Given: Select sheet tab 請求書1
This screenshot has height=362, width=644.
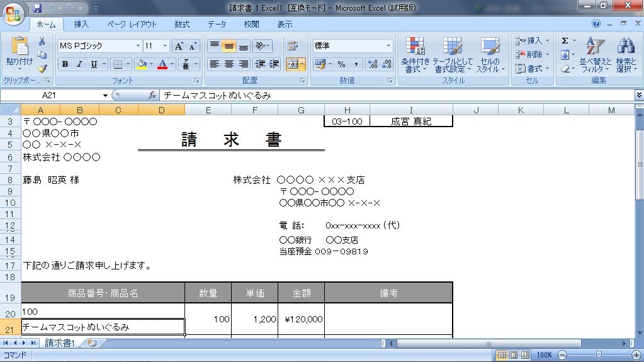Looking at the screenshot, I should pyautogui.click(x=60, y=342).
